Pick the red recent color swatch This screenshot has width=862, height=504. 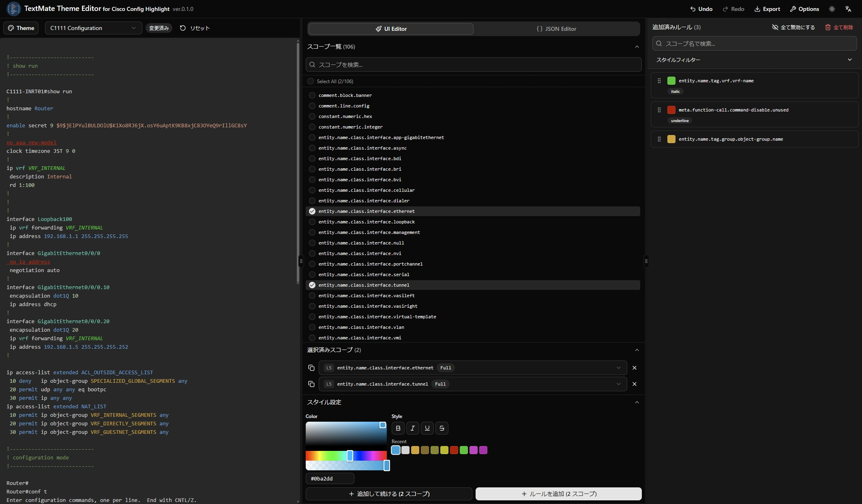(454, 450)
